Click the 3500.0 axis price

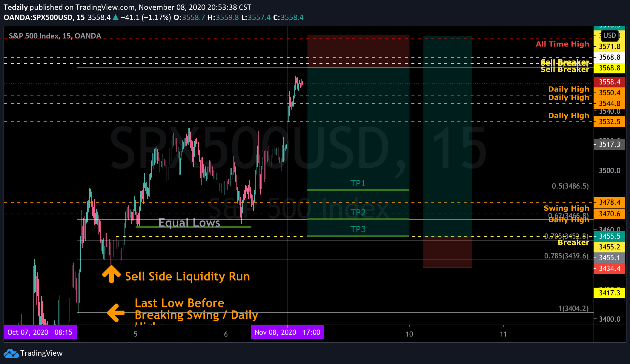(x=609, y=170)
